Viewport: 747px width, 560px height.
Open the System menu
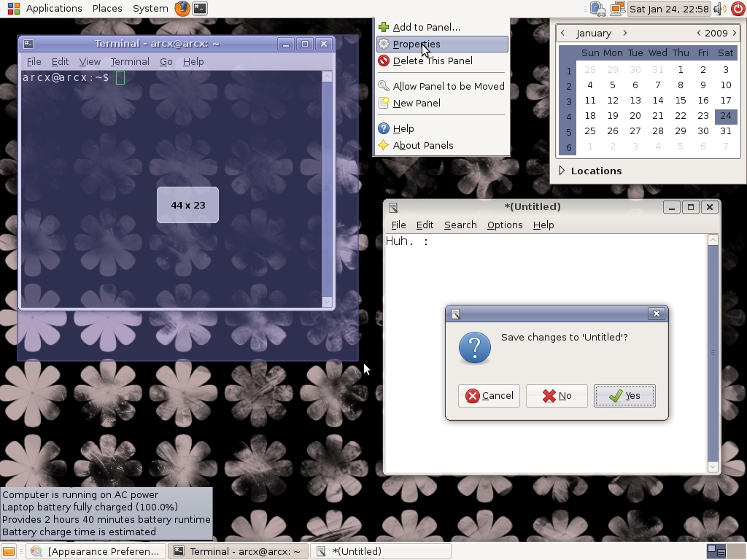point(150,8)
